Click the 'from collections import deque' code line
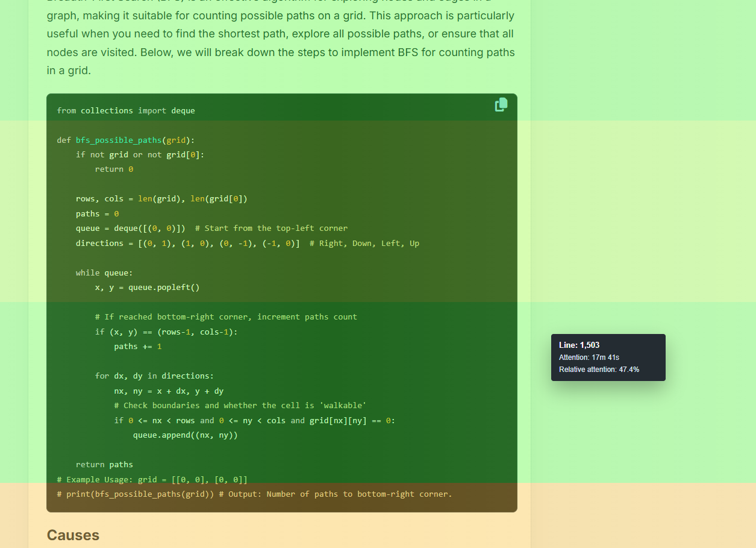756x548 pixels. (126, 110)
